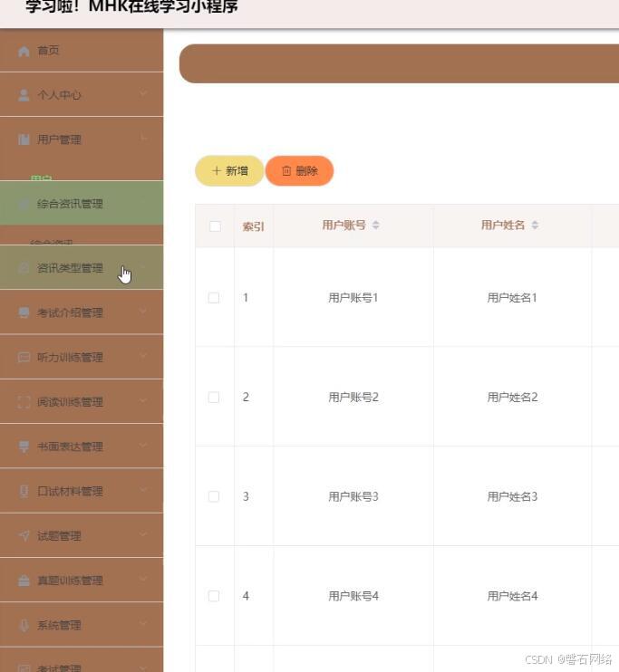
Task: Collapse the 用户管理 chevron
Action: click(143, 138)
